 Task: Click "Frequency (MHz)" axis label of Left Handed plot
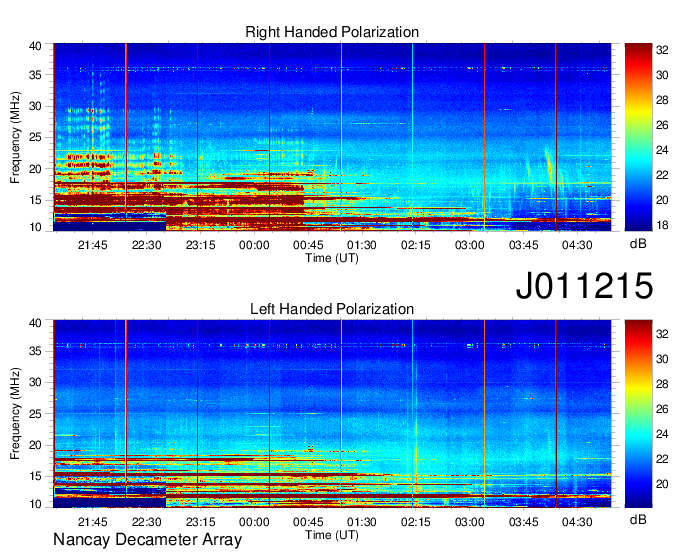[15, 414]
